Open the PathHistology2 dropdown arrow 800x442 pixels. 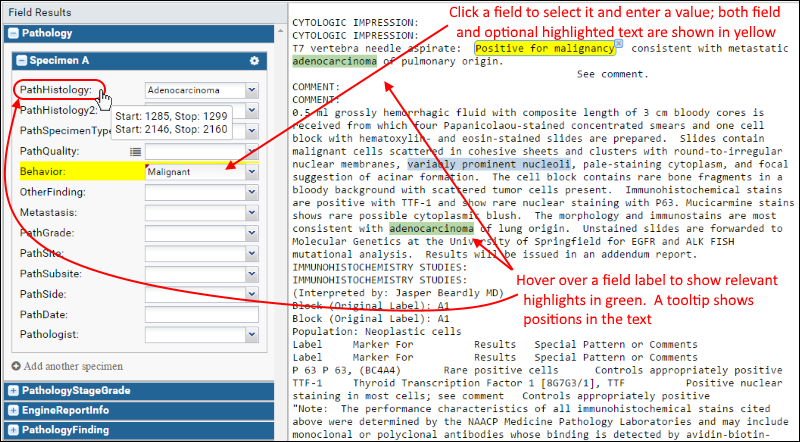click(x=252, y=110)
